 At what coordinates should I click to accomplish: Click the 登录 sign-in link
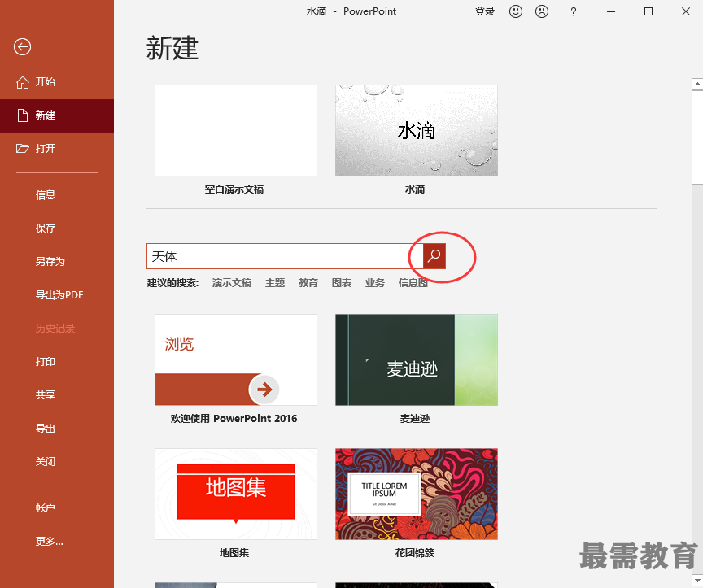pos(485,11)
